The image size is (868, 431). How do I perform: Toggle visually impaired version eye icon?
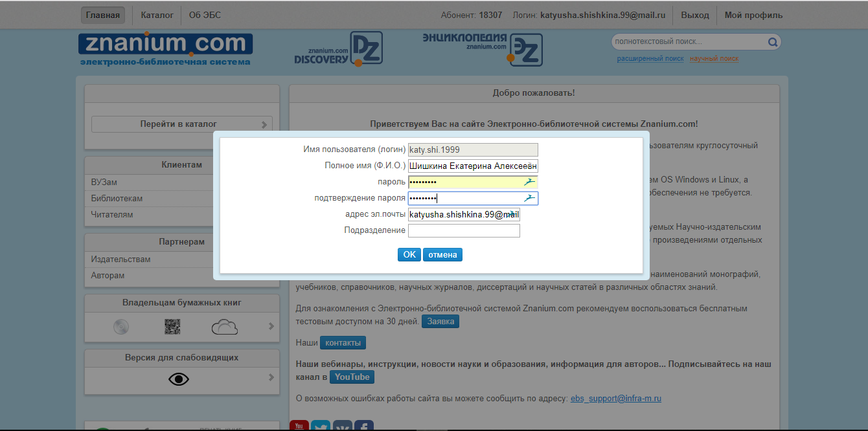179,379
